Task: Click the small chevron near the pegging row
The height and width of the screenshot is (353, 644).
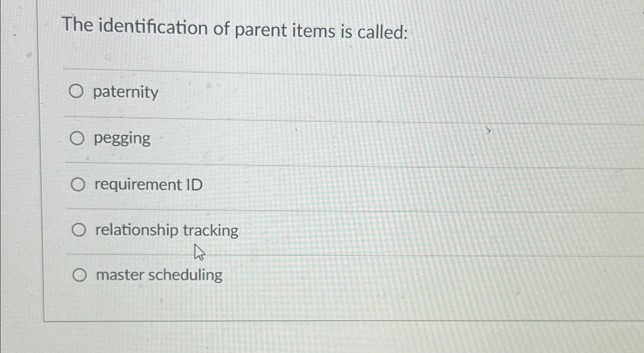Action: [x=489, y=131]
